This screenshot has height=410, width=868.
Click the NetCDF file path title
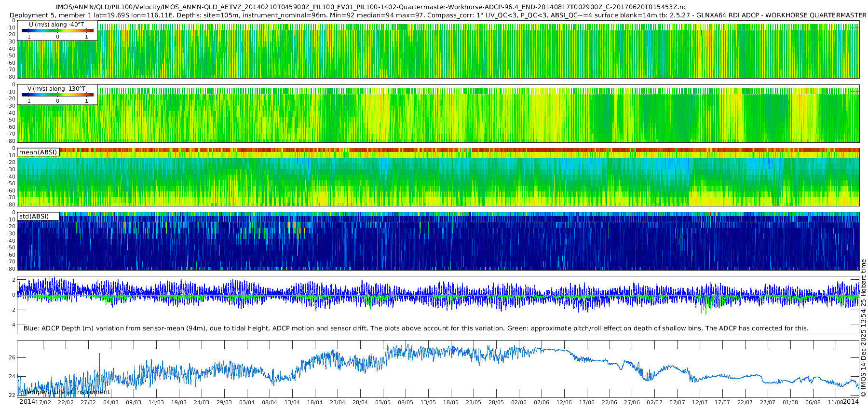[371, 7]
